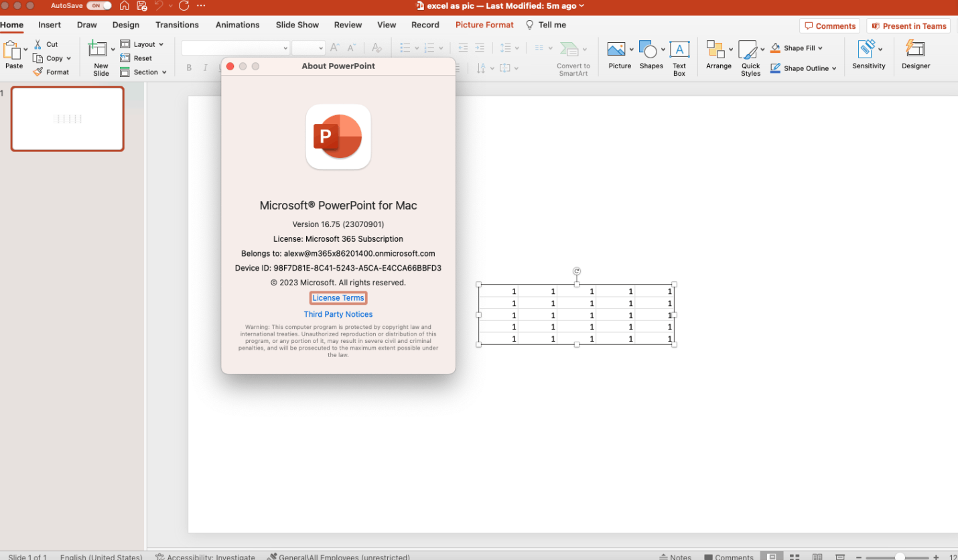The height and width of the screenshot is (560, 958).
Task: Click the Paste clipboard icon
Action: [12, 50]
